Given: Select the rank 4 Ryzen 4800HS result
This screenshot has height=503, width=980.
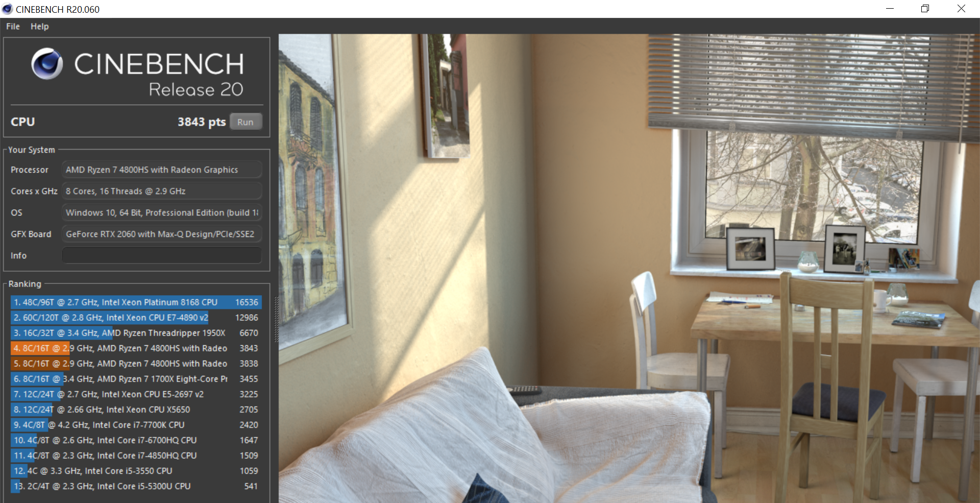Looking at the screenshot, I should pos(136,348).
